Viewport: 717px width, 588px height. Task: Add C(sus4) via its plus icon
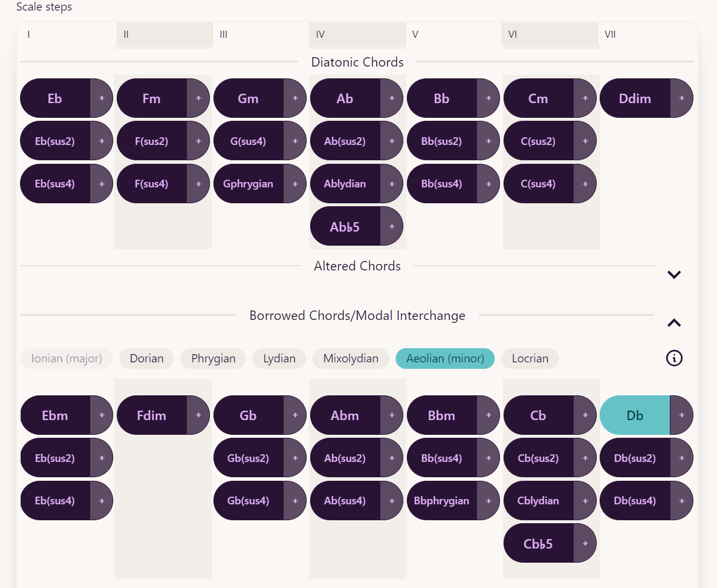pyautogui.click(x=585, y=184)
